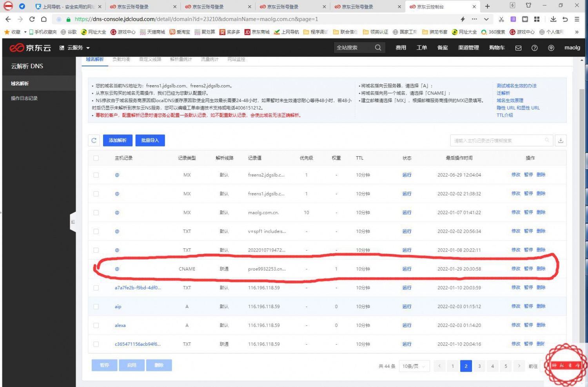Open the 解析量统计 tab
The width and height of the screenshot is (588, 387).
tap(181, 59)
